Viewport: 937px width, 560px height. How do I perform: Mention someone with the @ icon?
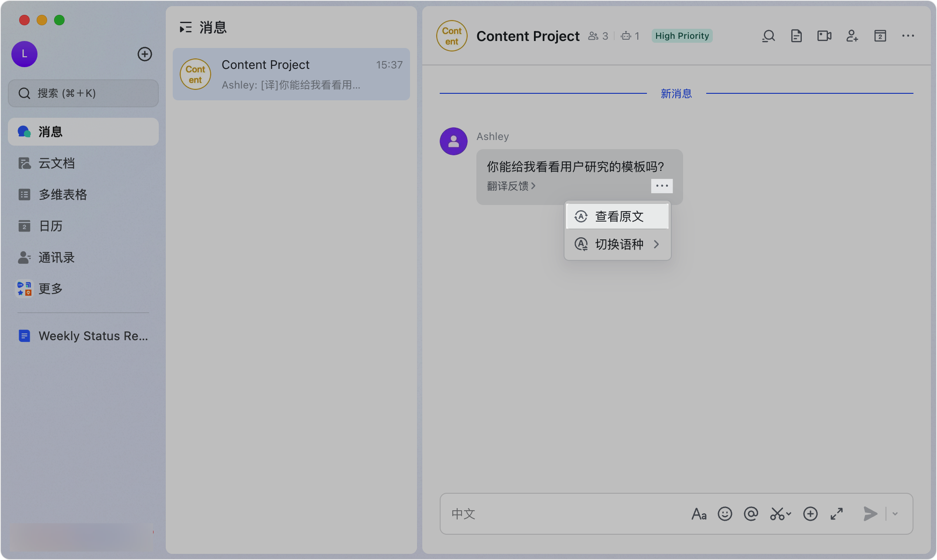[x=751, y=514]
